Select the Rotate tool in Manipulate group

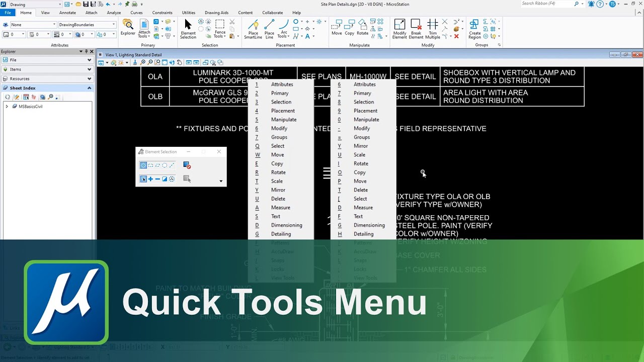coord(363,28)
